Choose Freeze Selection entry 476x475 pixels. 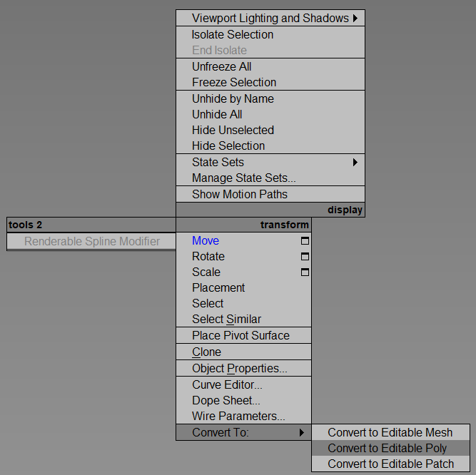pos(234,83)
